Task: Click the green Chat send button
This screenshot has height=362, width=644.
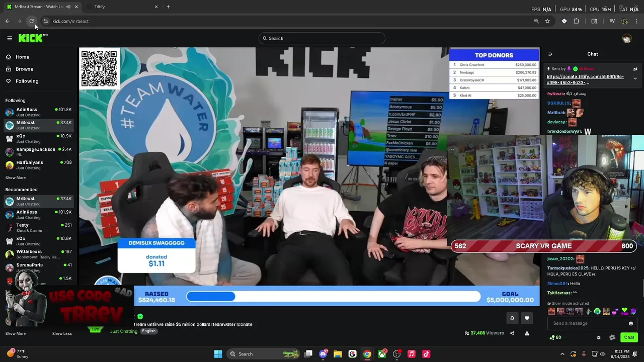Action: pyautogui.click(x=629, y=337)
